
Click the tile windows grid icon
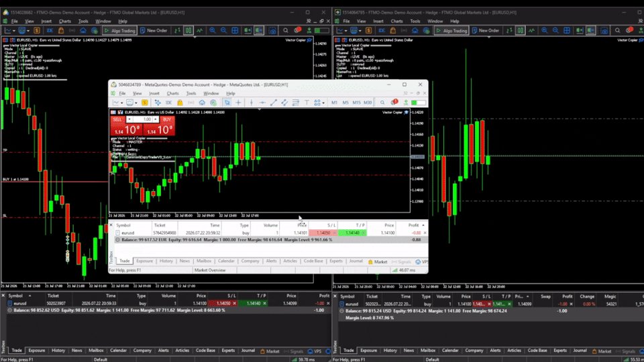pyautogui.click(x=235, y=30)
